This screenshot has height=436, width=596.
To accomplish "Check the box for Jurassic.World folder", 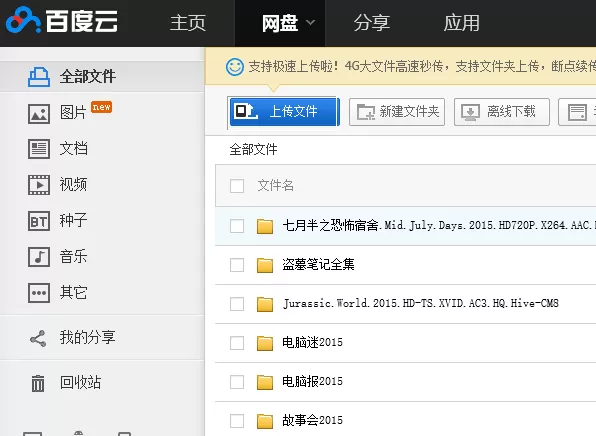I will click(x=237, y=304).
